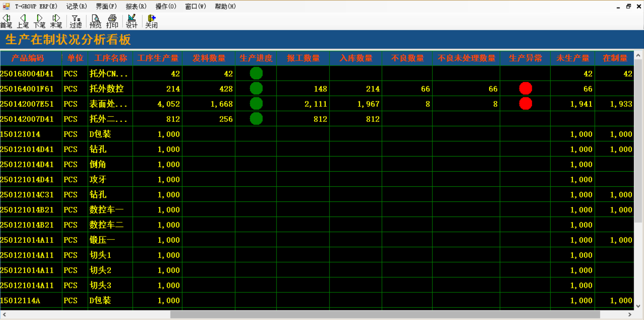Viewport: 644px width, 320px height.
Task: Click the 不良未处理数量 column header
Action: (466, 58)
